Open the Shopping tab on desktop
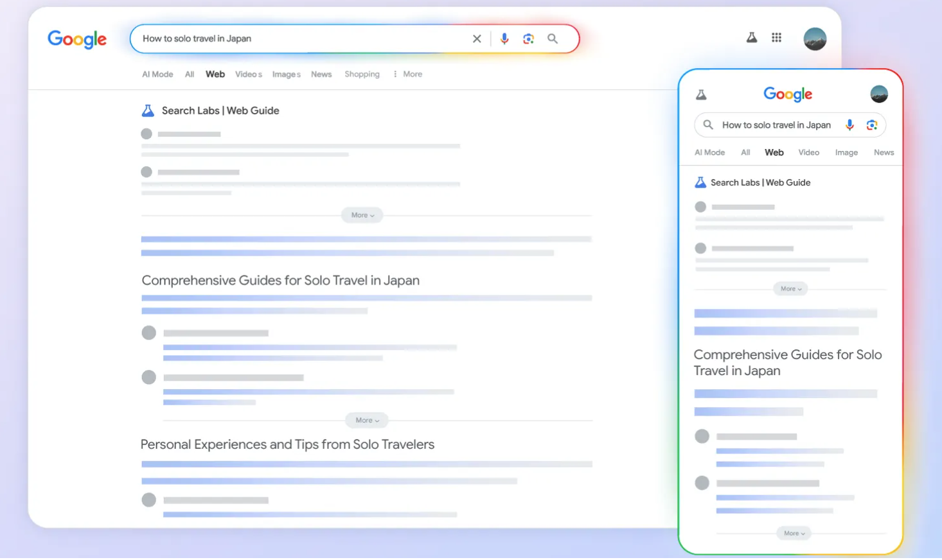Screen dimensions: 942x560 [362, 74]
